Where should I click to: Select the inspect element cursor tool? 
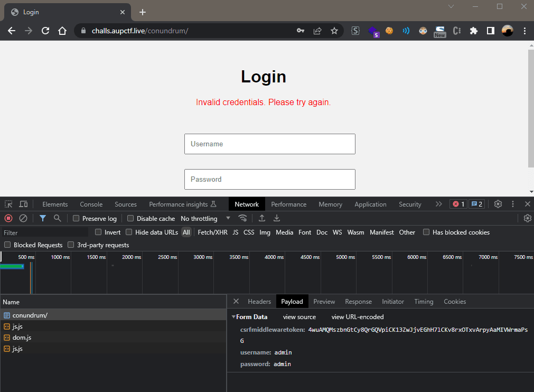[x=8, y=204]
